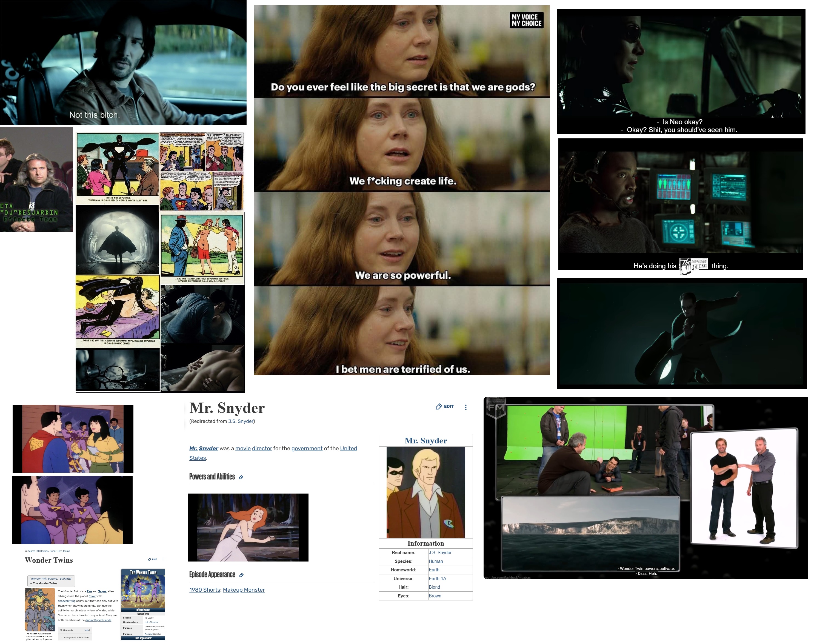This screenshot has width=814, height=644.
Task: Click the 1980 Shorts link
Action: 204,590
